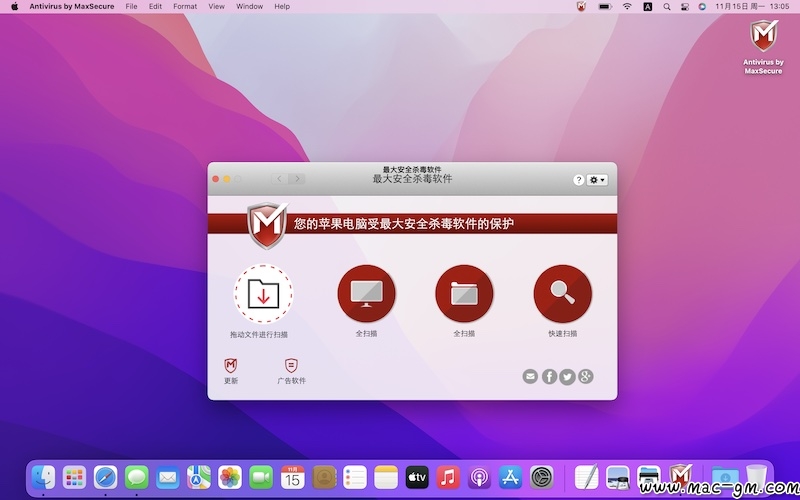Open Maps from the Dock
800x500 pixels.
tap(199, 478)
